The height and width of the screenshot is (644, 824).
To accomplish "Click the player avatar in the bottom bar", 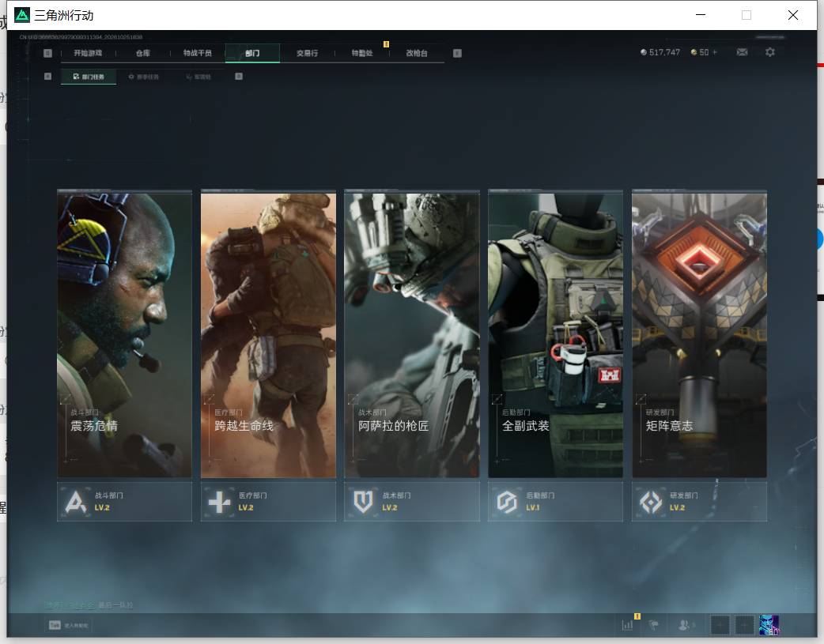I will 769,625.
